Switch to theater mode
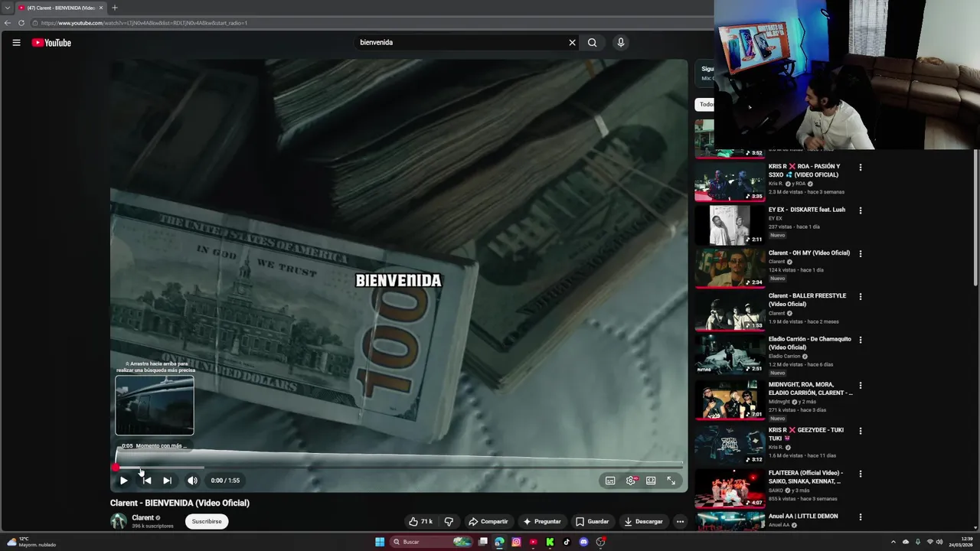 click(651, 481)
